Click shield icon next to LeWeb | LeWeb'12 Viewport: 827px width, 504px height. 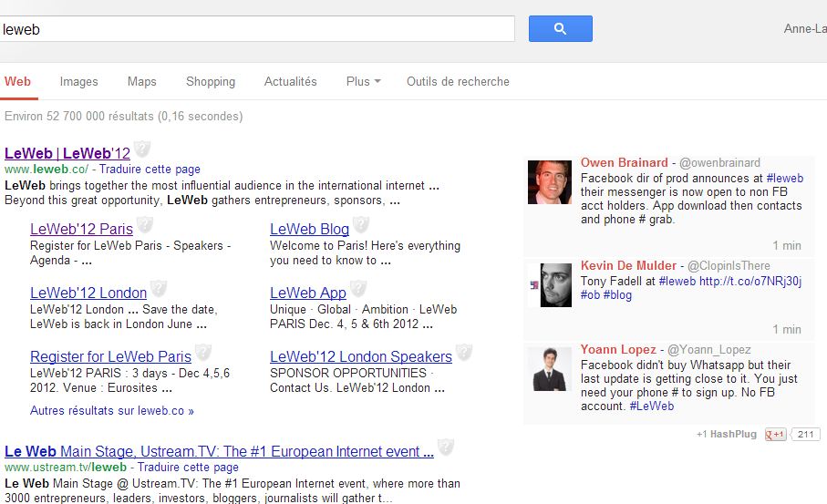(142, 149)
